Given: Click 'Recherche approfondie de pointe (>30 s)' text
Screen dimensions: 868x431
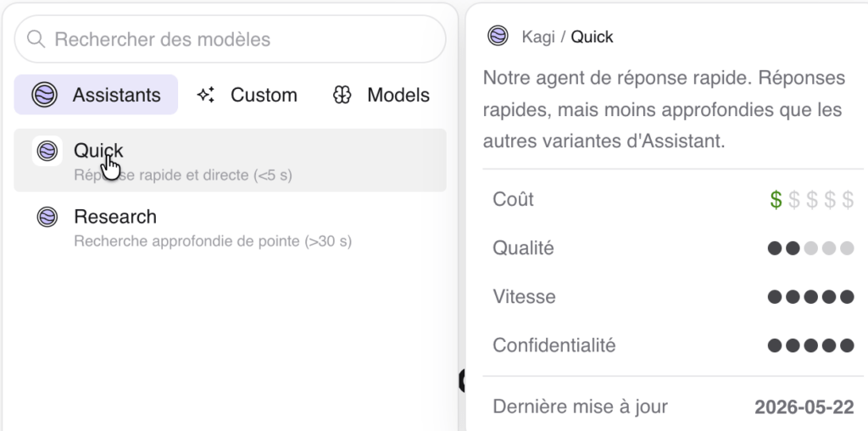Looking at the screenshot, I should point(213,241).
